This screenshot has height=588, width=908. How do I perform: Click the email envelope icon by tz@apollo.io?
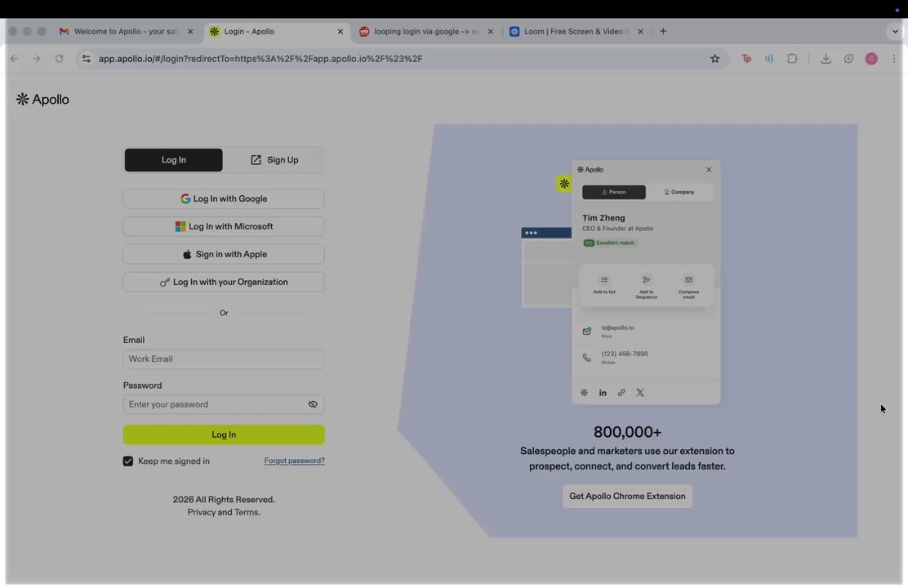click(x=586, y=331)
